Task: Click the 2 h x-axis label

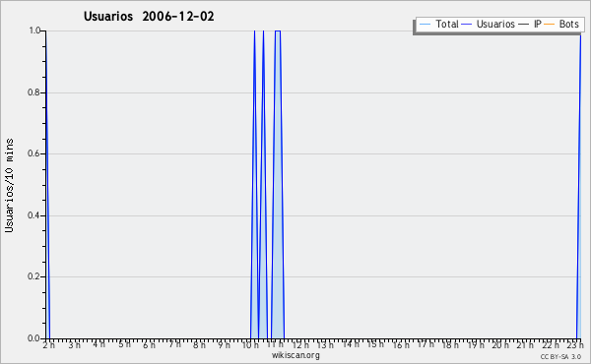Action: (x=49, y=344)
